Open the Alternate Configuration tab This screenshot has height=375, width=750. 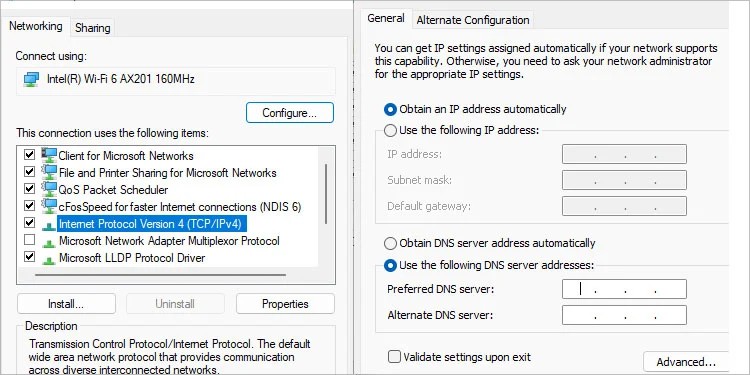click(473, 20)
